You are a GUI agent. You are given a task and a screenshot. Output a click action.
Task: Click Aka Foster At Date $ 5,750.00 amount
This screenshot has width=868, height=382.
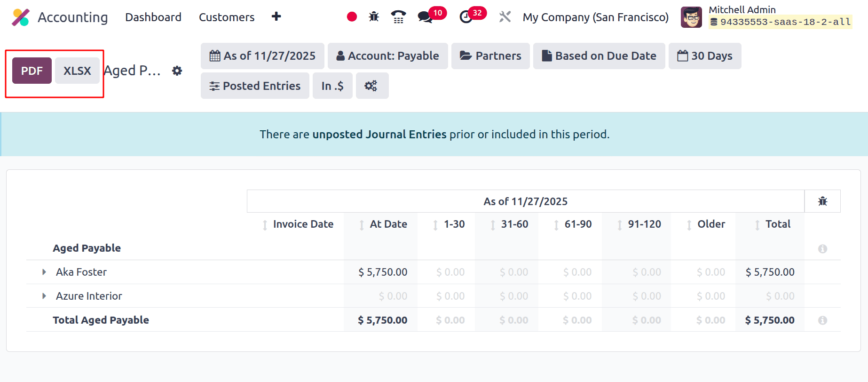[x=383, y=272]
